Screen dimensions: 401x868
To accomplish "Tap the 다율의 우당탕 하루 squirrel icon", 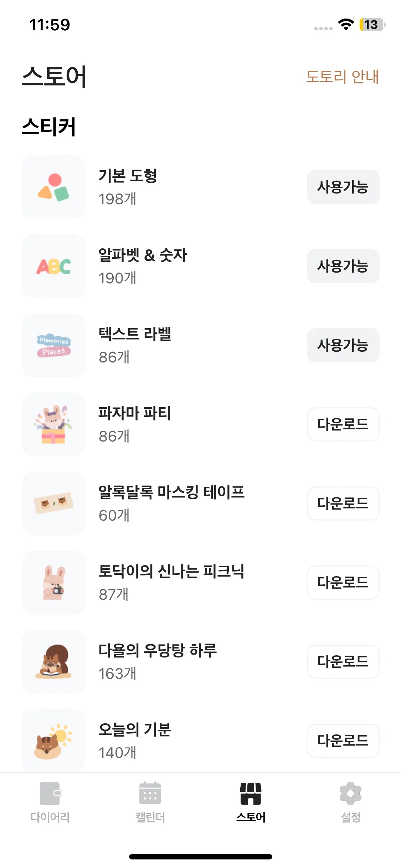I will click(x=53, y=662).
